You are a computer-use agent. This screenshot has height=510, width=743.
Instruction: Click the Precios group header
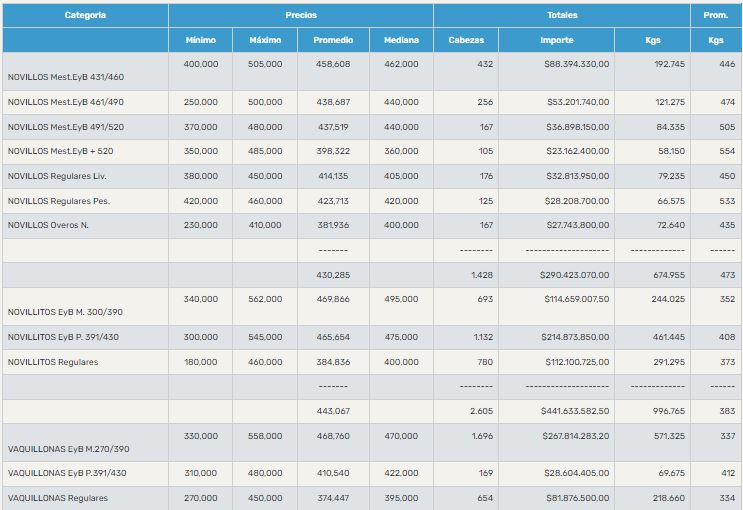coord(300,15)
